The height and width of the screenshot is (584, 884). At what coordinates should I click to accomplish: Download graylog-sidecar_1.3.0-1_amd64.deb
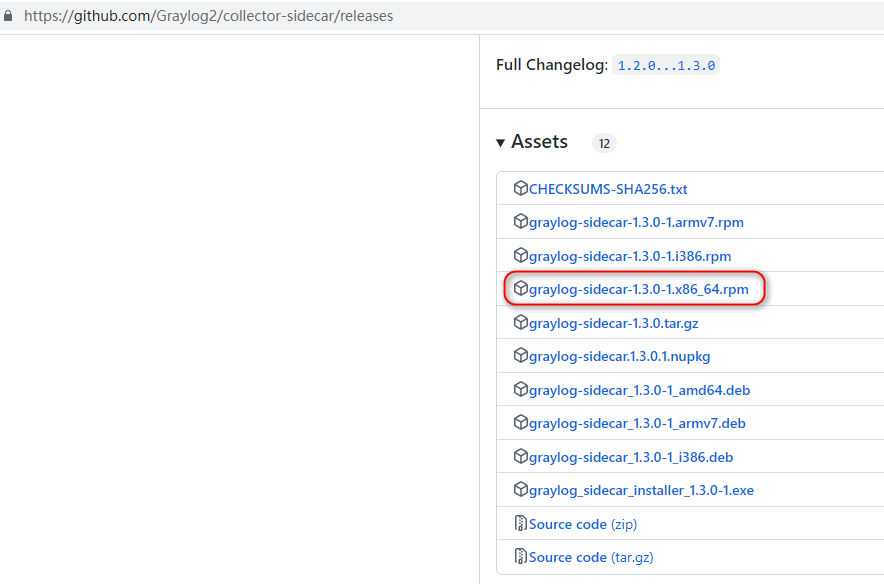639,390
